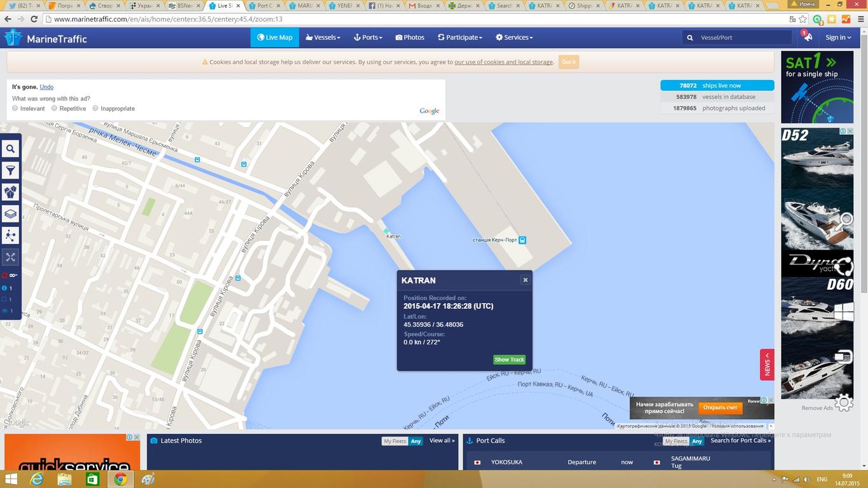The width and height of the screenshot is (868, 488).
Task: Toggle fullscreen map with expand arrows icon
Action: tap(11, 257)
